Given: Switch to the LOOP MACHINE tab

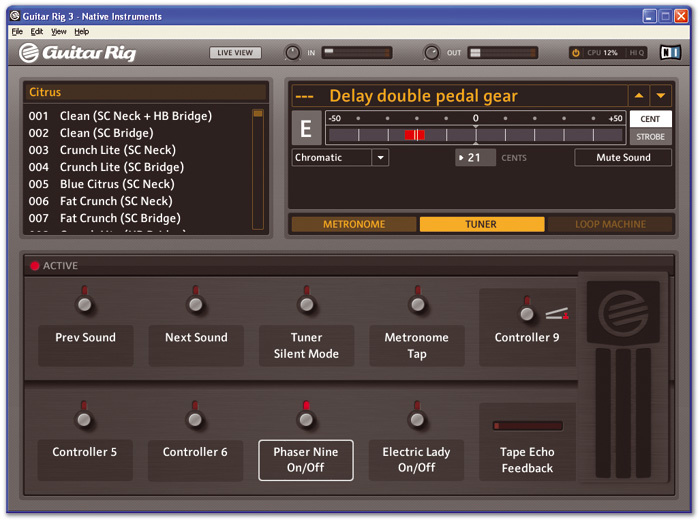Looking at the screenshot, I should 610,224.
